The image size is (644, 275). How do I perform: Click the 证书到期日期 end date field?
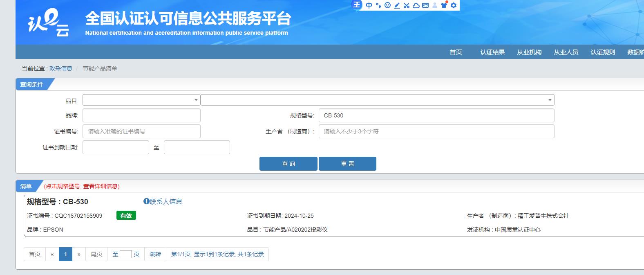point(197,147)
